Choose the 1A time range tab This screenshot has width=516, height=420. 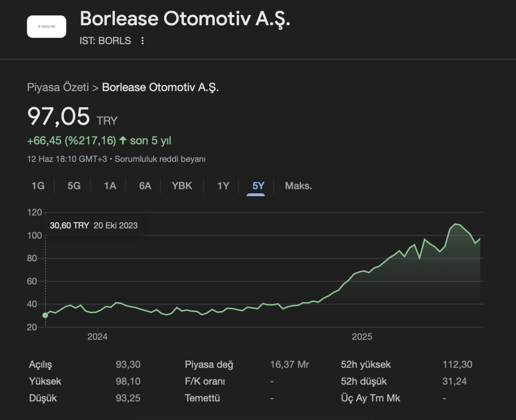click(x=110, y=186)
